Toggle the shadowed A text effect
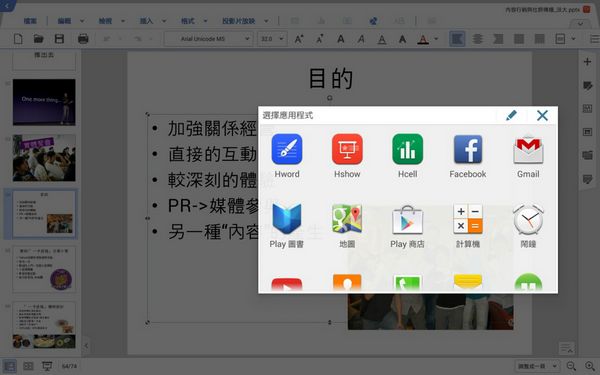The image size is (600, 375). [402, 39]
